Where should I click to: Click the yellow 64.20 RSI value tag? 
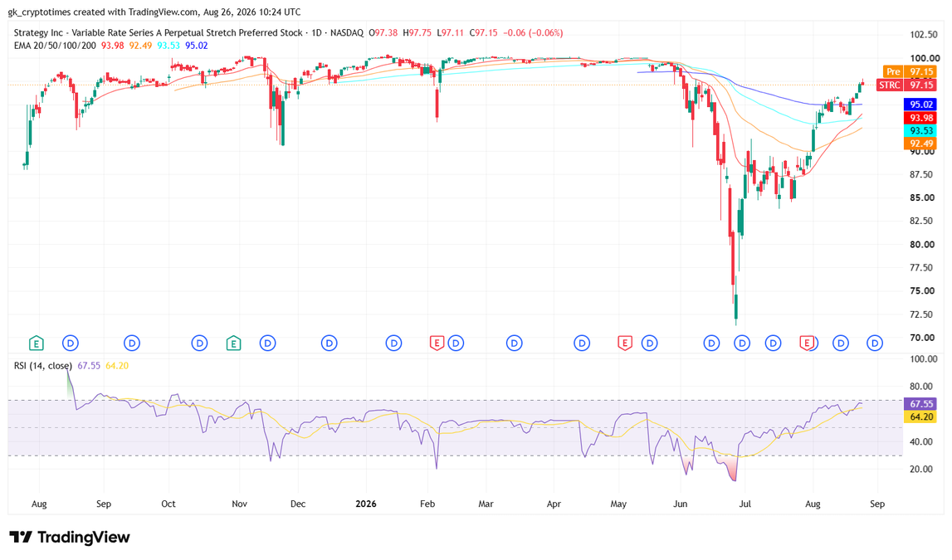click(920, 416)
